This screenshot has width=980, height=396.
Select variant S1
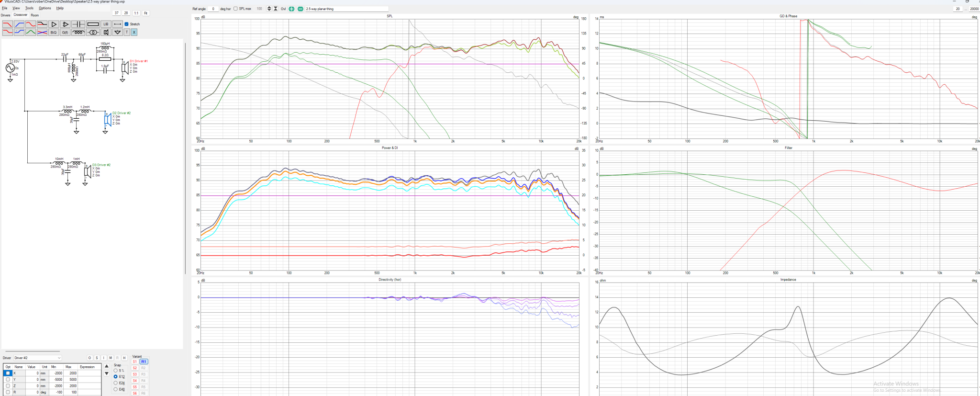[134, 362]
